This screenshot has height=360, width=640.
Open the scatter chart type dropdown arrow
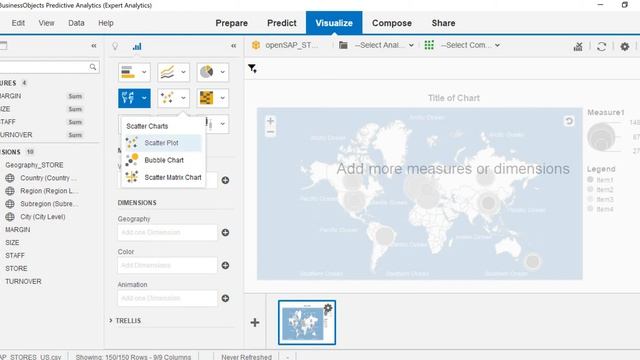click(183, 98)
